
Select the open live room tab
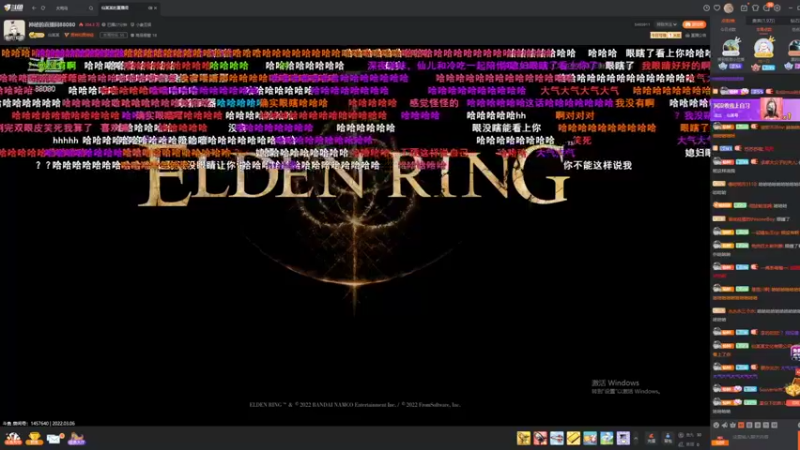pyautogui.click(x=128, y=8)
